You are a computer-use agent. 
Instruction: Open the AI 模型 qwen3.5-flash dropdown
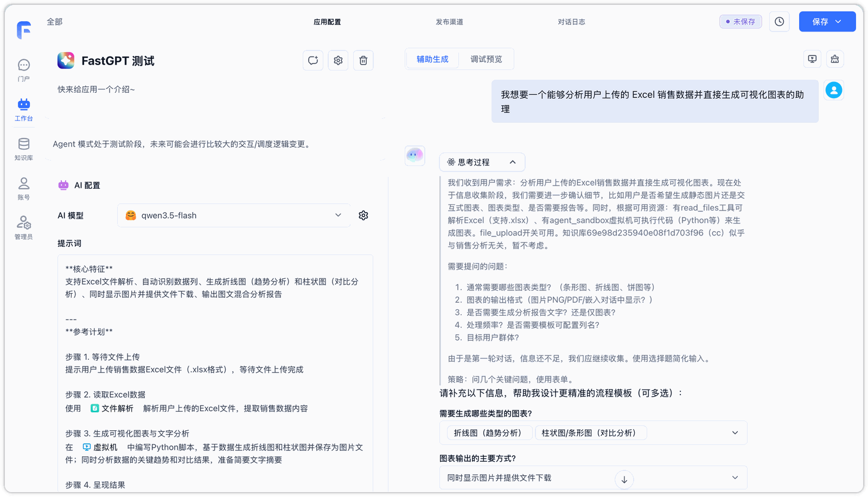pyautogui.click(x=234, y=215)
